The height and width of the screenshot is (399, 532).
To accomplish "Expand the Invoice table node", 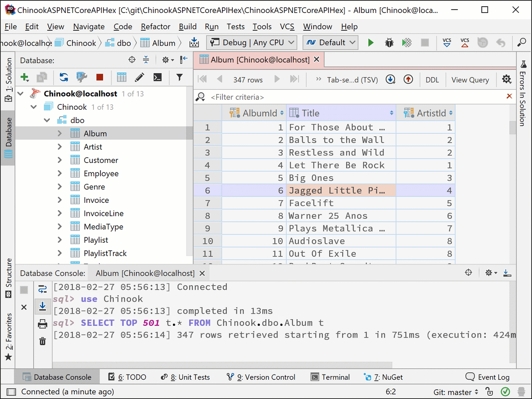I will point(60,200).
